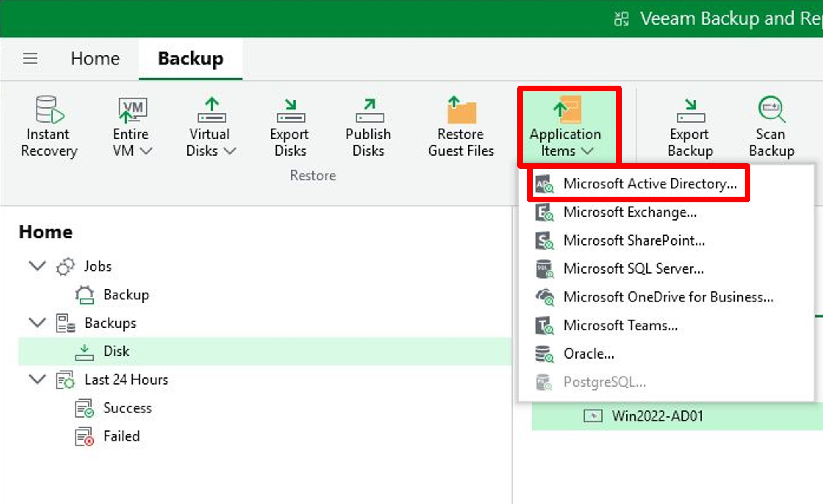Click the Jobs gear icon
823x504 pixels.
tap(65, 267)
